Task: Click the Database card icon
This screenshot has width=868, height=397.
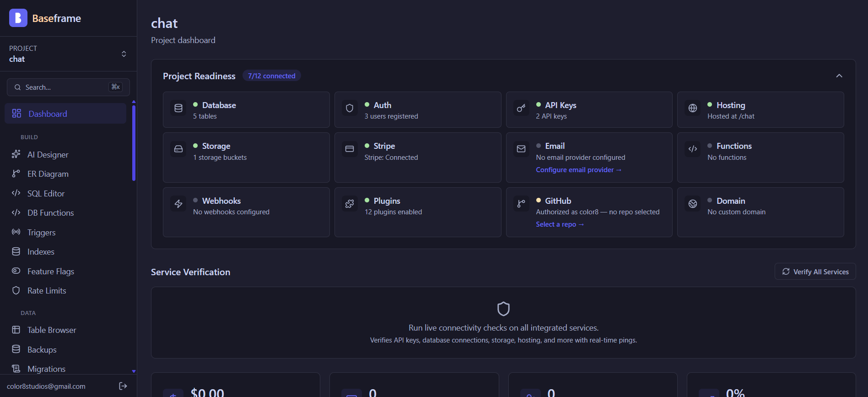Action: pos(178,108)
